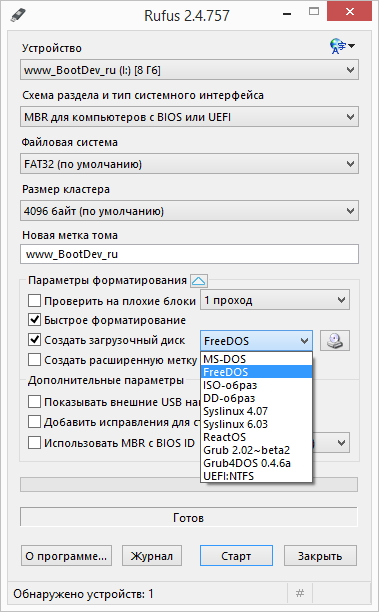
Task: Click the Close button at bottom
Action: pyautogui.click(x=320, y=555)
